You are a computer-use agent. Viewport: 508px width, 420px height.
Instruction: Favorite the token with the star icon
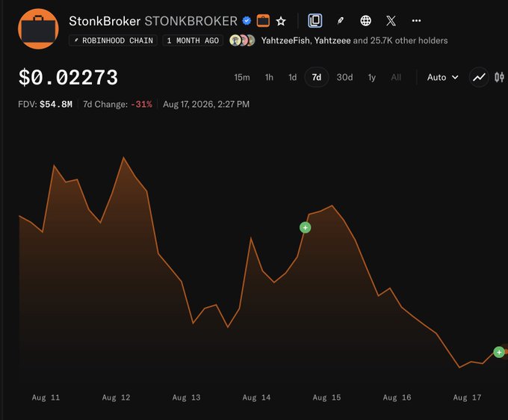coord(281,22)
